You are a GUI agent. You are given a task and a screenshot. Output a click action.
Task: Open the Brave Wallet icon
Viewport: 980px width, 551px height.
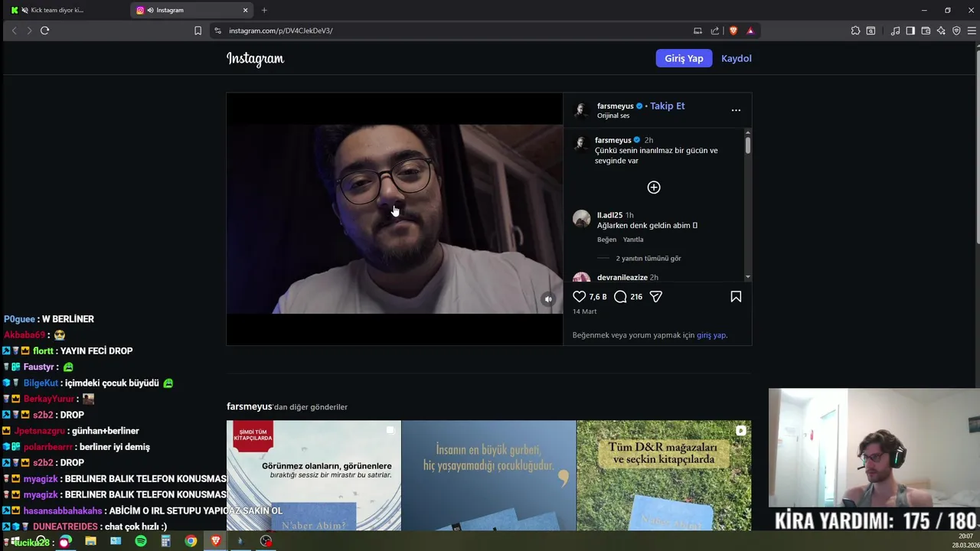[926, 31]
